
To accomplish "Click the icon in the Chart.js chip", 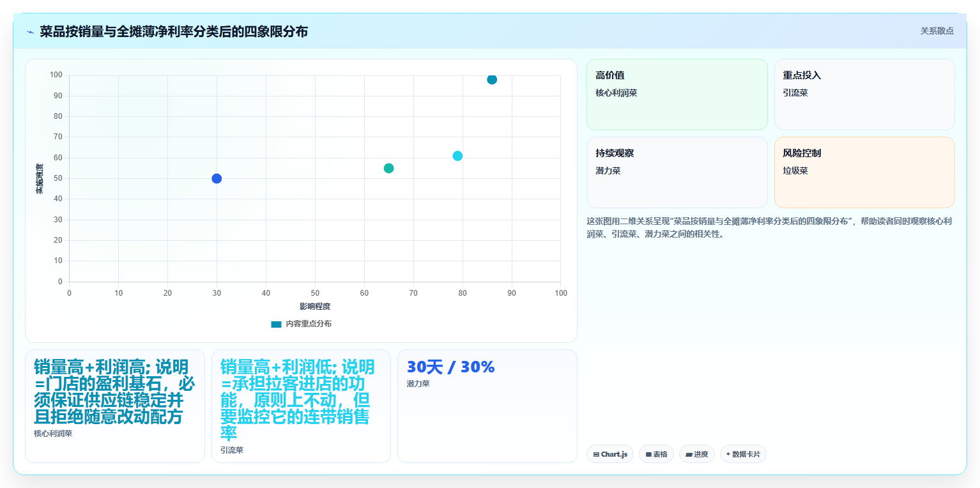I will pos(596,455).
